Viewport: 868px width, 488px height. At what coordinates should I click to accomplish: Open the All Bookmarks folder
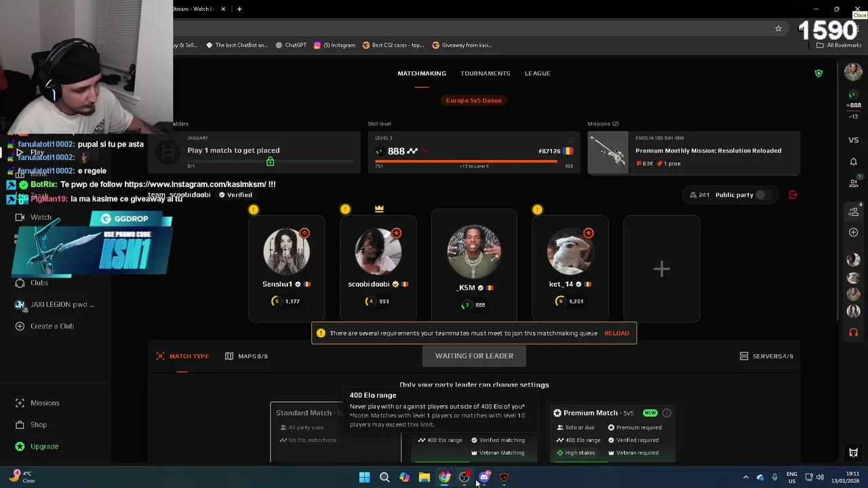839,45
